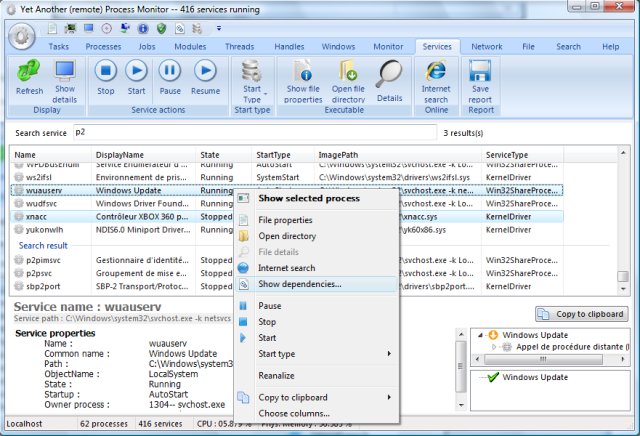Choose Show selected process menu entry
The width and height of the screenshot is (640, 436).
[x=310, y=198]
